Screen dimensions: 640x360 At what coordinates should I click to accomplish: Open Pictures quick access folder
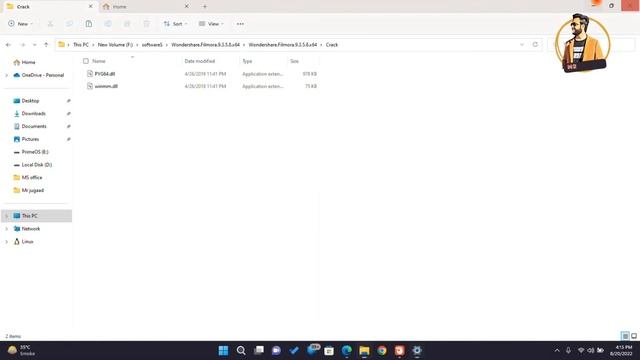point(30,139)
